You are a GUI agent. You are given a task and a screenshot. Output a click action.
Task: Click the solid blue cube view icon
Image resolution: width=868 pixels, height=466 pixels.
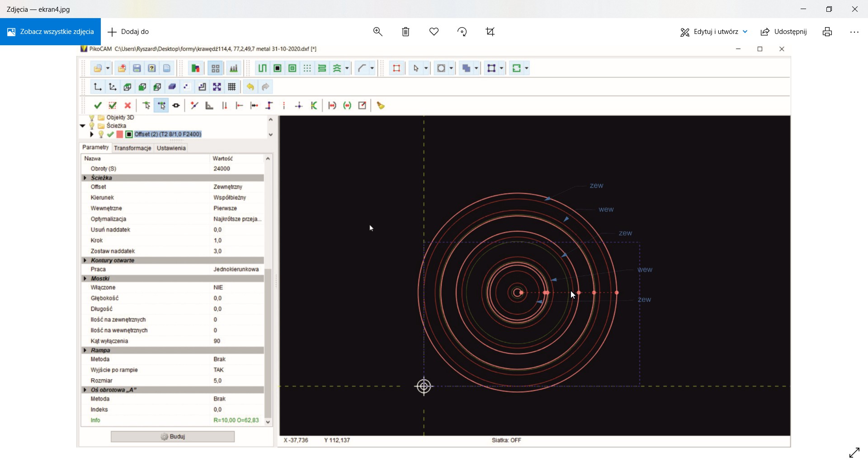point(172,87)
